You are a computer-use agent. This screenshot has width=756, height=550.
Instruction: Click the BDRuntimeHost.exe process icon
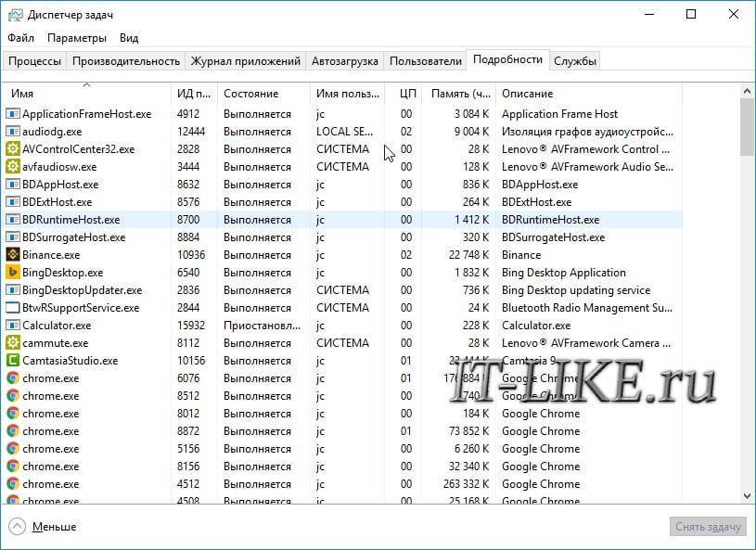[x=13, y=220]
